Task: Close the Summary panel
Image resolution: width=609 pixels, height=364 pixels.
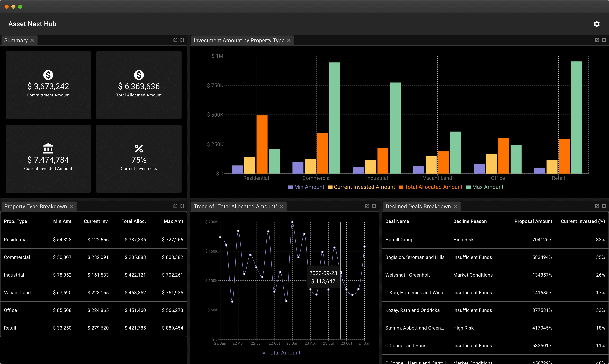Action: tap(32, 40)
